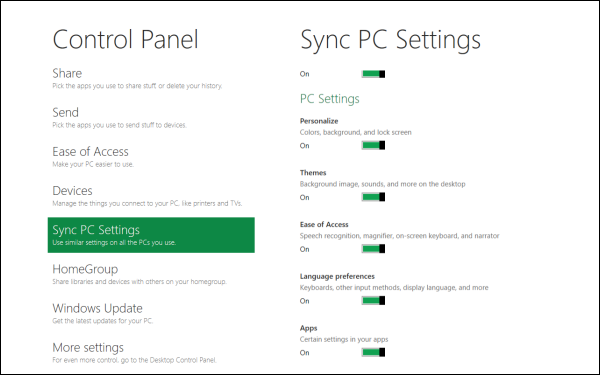Click the Personalize setting heading

(319, 121)
